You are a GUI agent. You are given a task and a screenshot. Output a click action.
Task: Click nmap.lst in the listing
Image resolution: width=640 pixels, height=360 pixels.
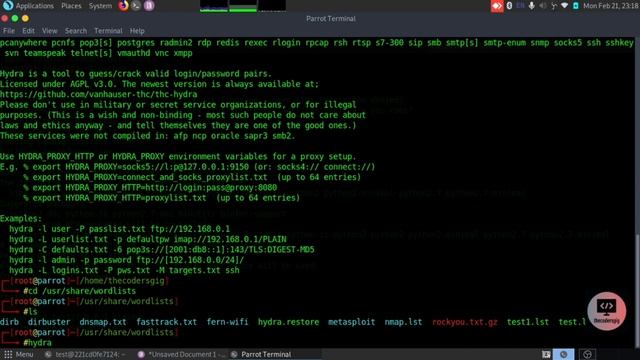(x=403, y=322)
